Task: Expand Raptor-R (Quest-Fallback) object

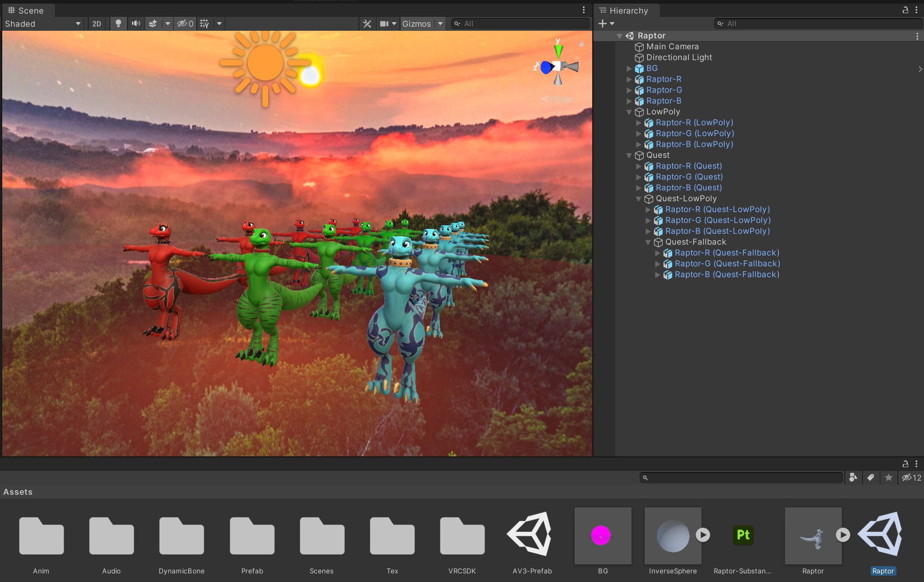Action: pos(658,253)
